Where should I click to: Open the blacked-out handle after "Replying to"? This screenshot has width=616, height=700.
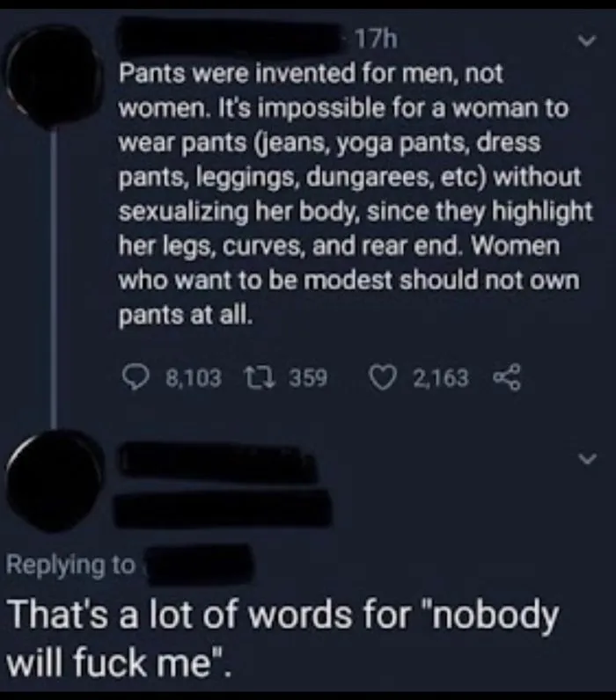point(200,565)
